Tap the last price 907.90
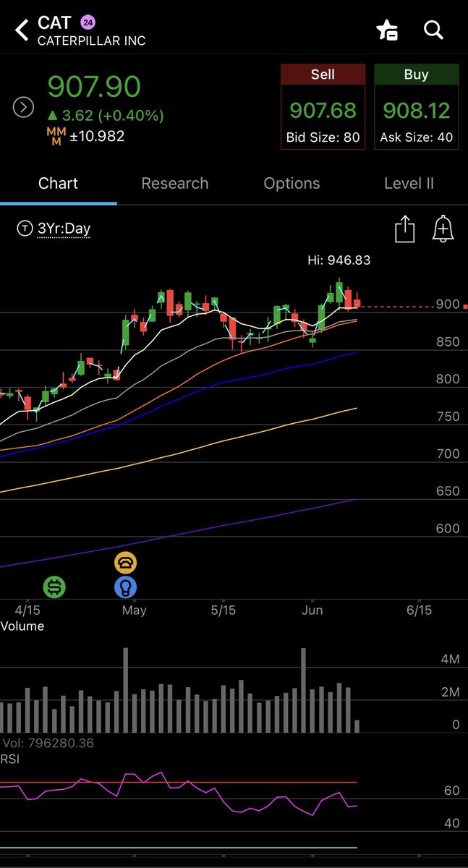468x868 pixels. 94,87
